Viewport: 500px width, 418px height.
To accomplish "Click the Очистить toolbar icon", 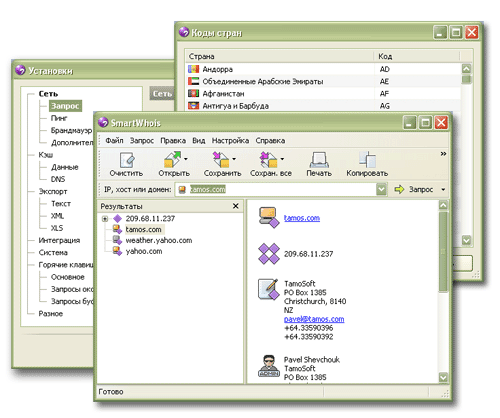I will coord(127,160).
